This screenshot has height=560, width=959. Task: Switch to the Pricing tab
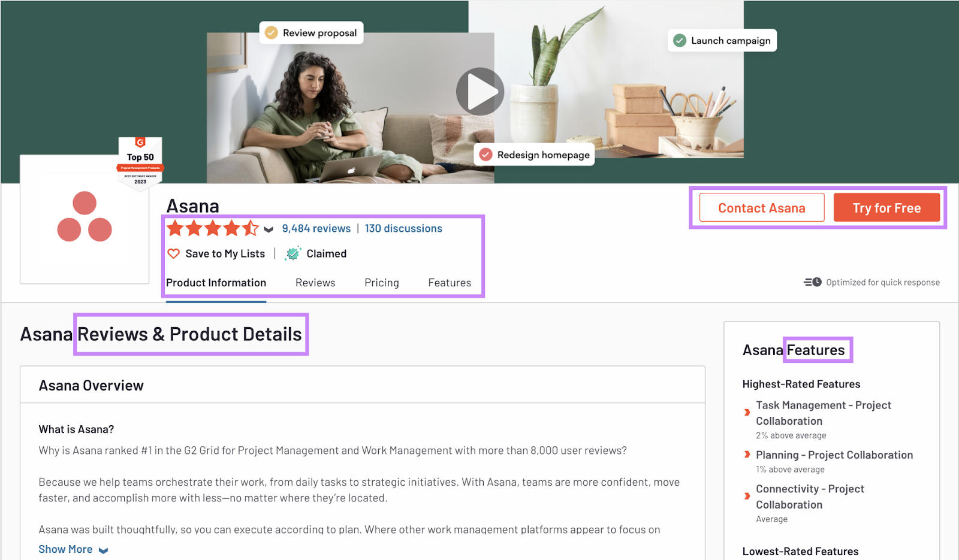[x=382, y=283]
